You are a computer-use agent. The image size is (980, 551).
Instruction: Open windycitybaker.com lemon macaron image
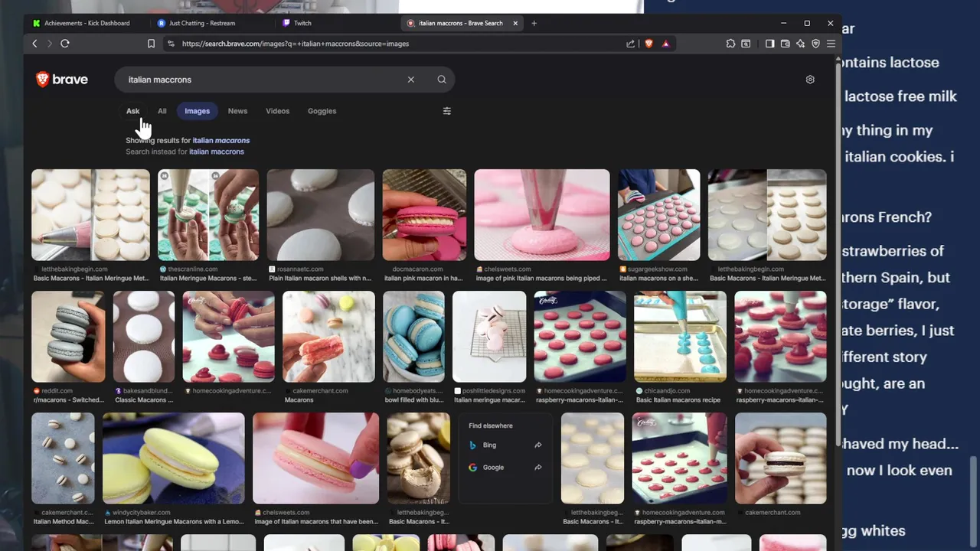pyautogui.click(x=174, y=458)
